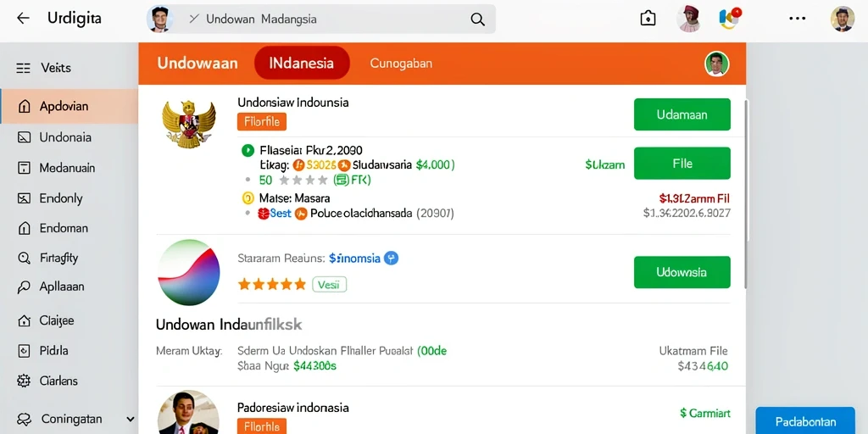Click the search magnifier icon in search bar
The image size is (868, 434).
(x=477, y=19)
